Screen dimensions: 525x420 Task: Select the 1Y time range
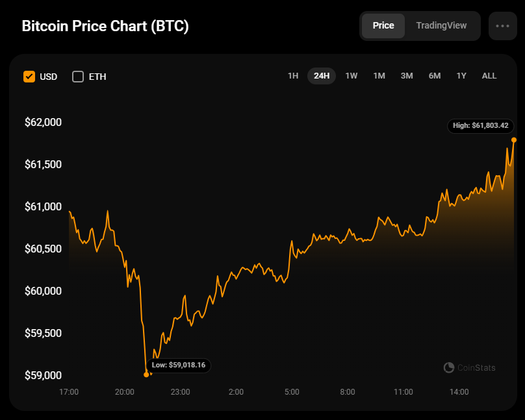(x=461, y=76)
